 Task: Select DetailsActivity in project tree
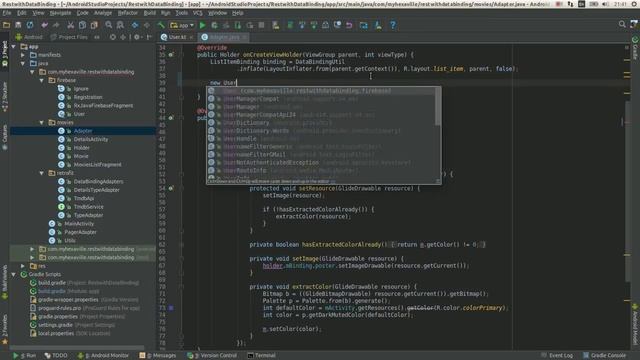(91, 139)
